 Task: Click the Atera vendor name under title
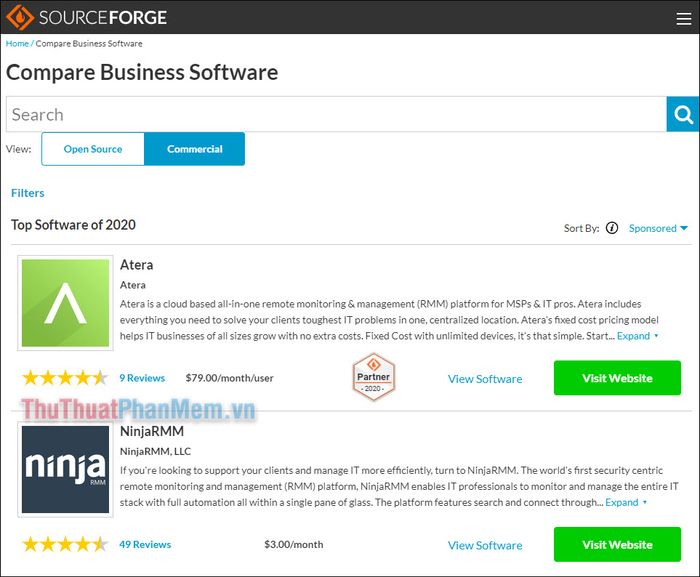point(133,285)
